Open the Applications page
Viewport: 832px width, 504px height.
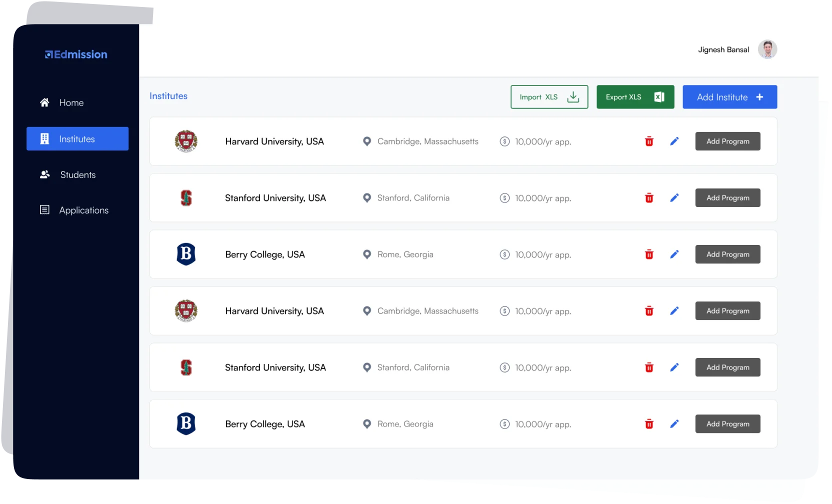pyautogui.click(x=83, y=210)
